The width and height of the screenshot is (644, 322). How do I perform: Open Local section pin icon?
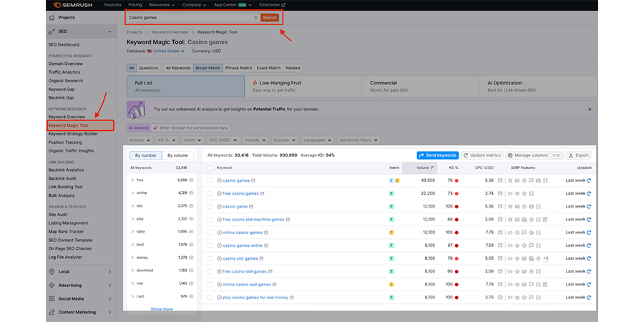pyautogui.click(x=52, y=271)
